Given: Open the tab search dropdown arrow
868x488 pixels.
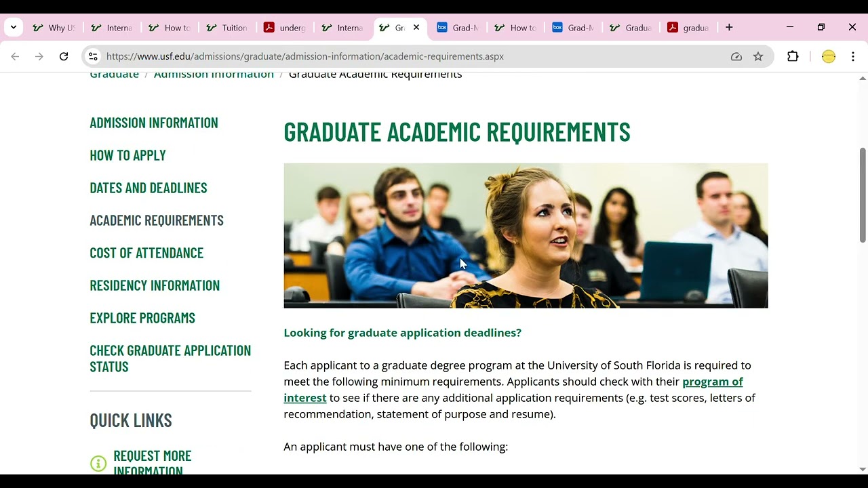Looking at the screenshot, I should point(14,28).
